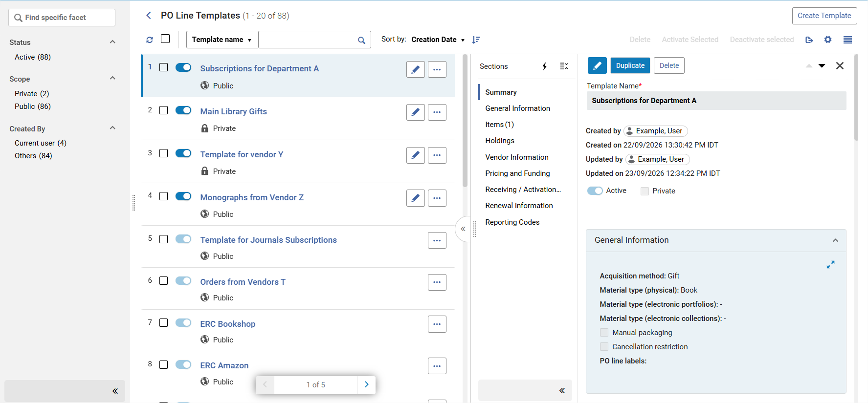868x403 pixels.
Task: Go to the next page of results
Action: [366, 385]
